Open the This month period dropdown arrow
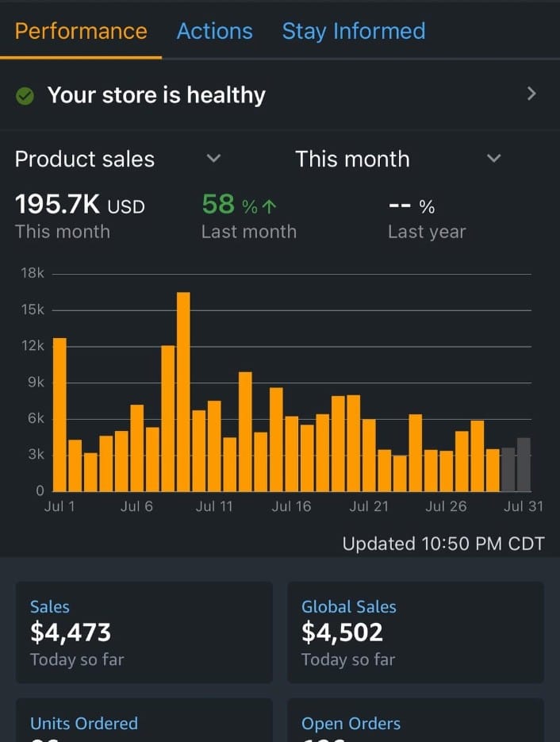The height and width of the screenshot is (742, 560). coord(493,159)
